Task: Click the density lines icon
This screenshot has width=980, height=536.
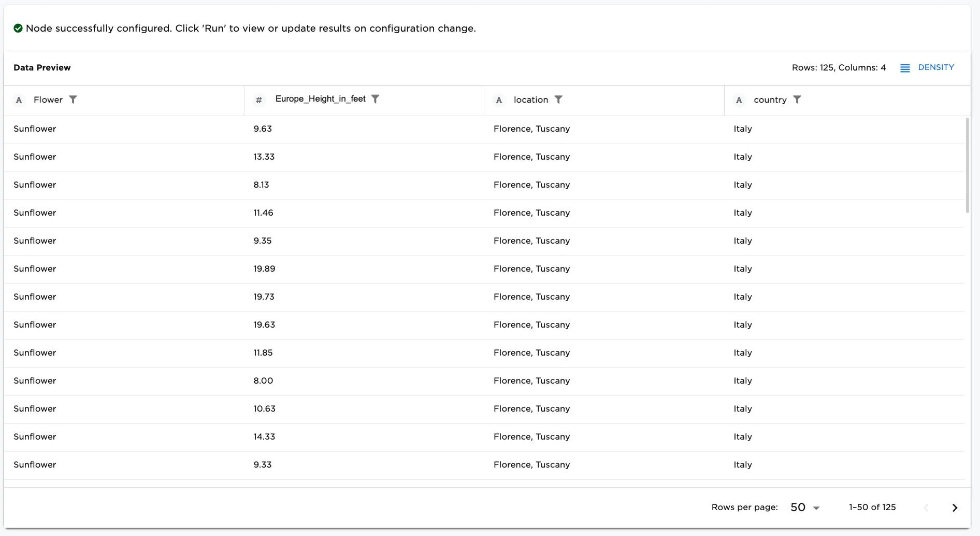Action: tap(905, 68)
